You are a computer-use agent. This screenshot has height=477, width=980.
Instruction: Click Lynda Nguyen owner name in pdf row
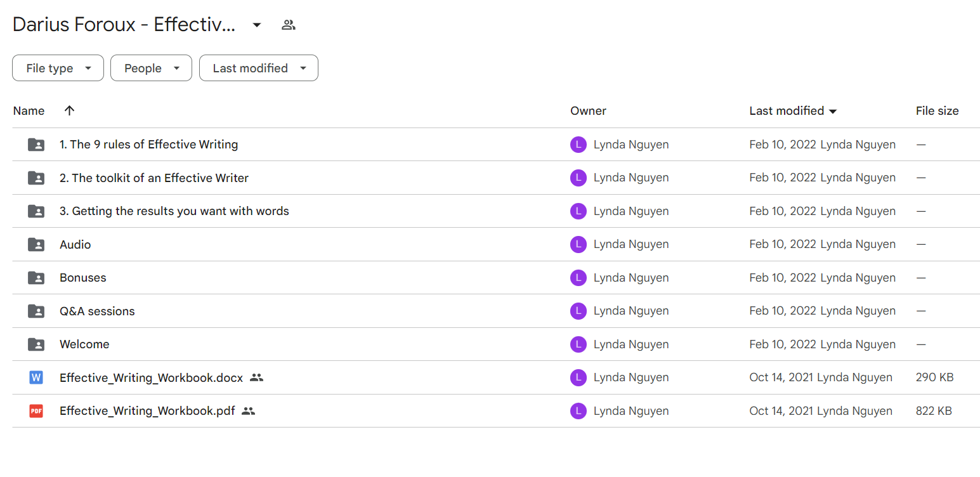[x=631, y=411]
